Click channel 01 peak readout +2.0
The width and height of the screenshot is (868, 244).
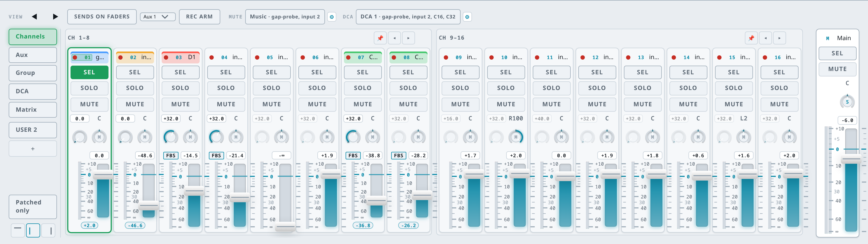[89, 226]
